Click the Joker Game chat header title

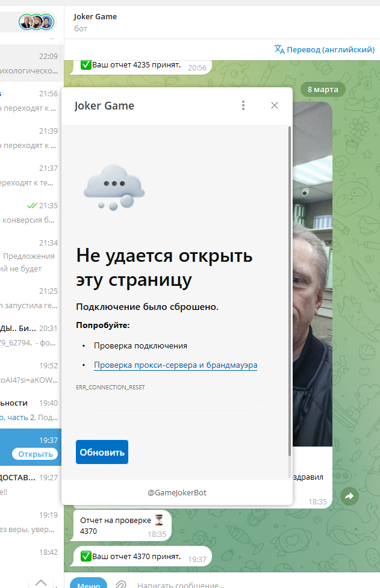click(x=96, y=17)
